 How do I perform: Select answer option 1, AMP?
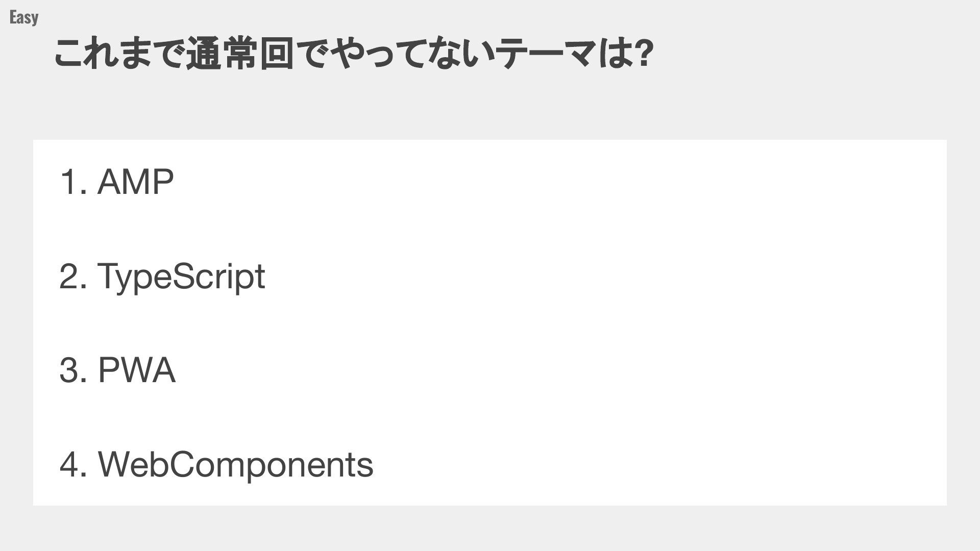(117, 182)
